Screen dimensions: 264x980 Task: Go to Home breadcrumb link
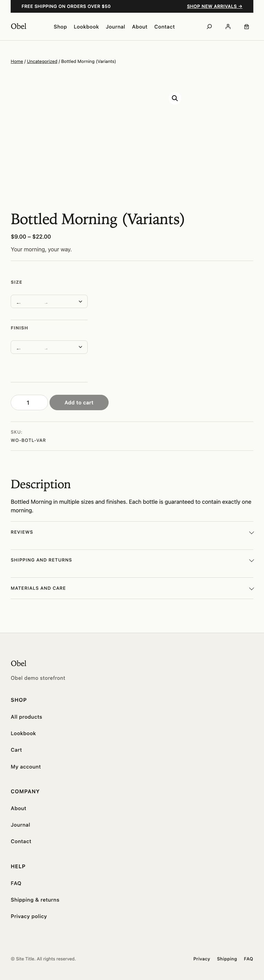tap(17, 61)
